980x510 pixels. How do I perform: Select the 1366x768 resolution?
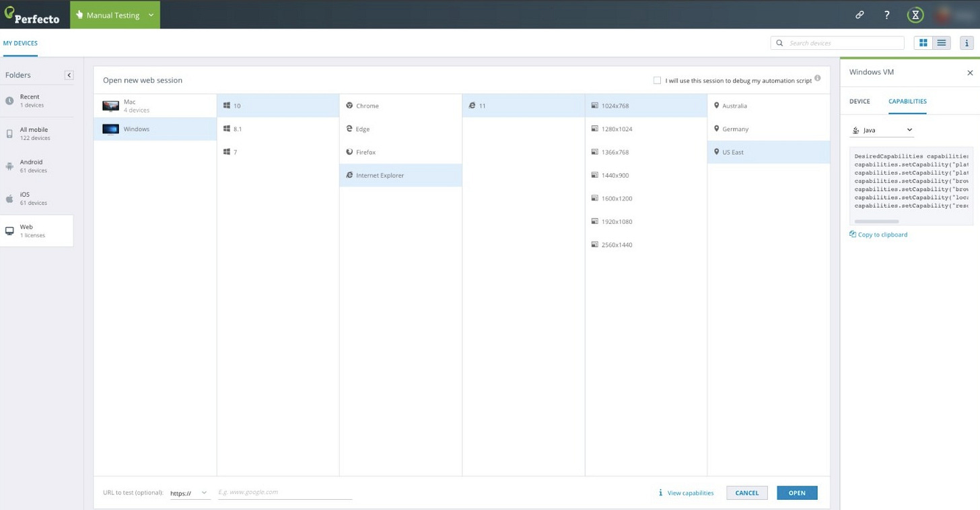click(x=646, y=152)
